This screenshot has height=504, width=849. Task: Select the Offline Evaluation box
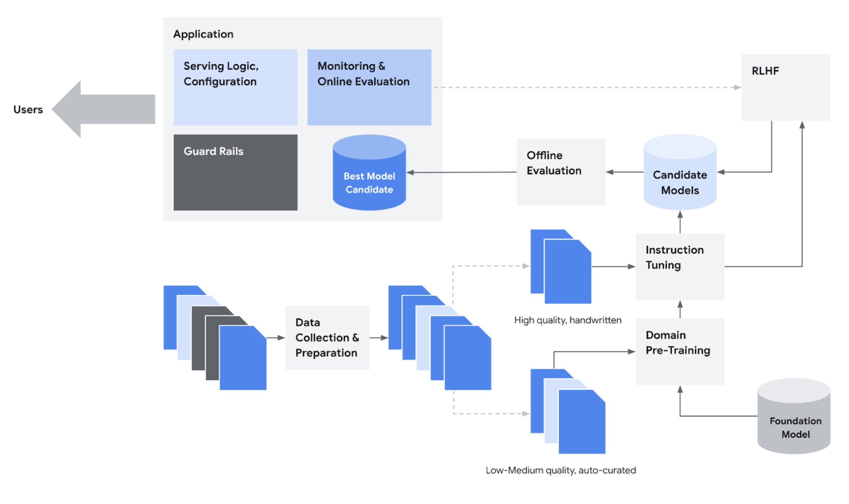pos(561,172)
